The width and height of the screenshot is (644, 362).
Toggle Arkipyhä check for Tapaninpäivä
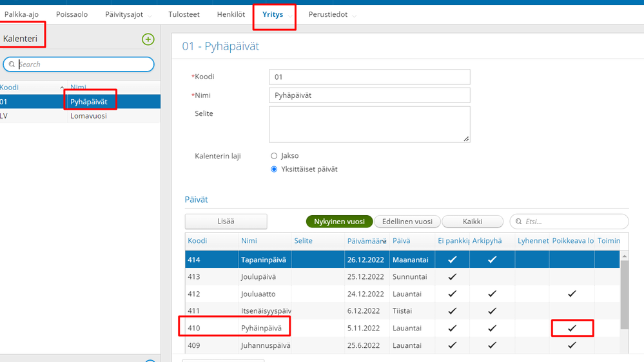(492, 260)
